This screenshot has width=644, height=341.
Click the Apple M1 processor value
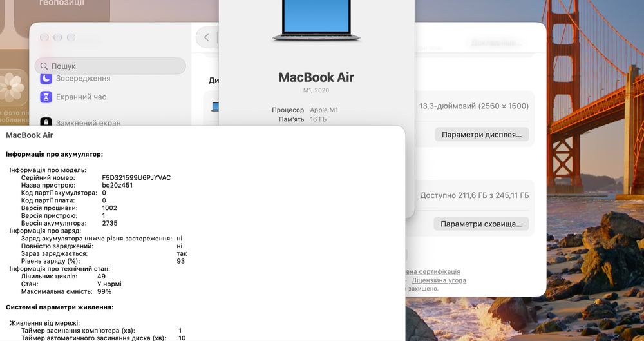click(x=324, y=110)
